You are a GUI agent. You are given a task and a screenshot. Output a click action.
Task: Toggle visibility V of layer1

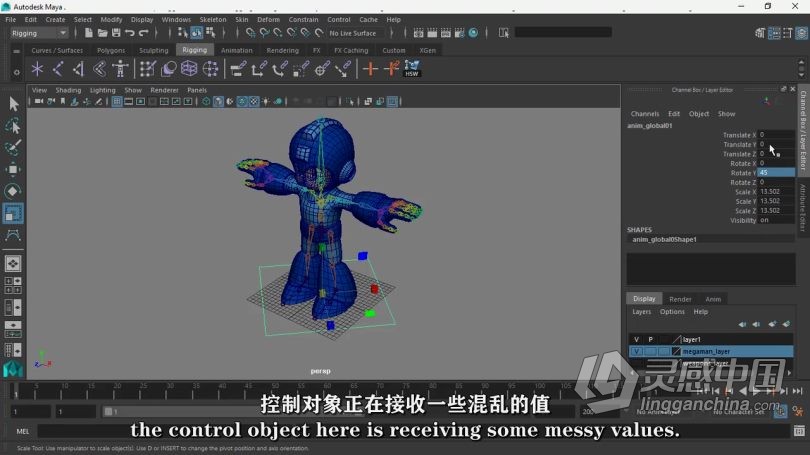[x=636, y=339]
